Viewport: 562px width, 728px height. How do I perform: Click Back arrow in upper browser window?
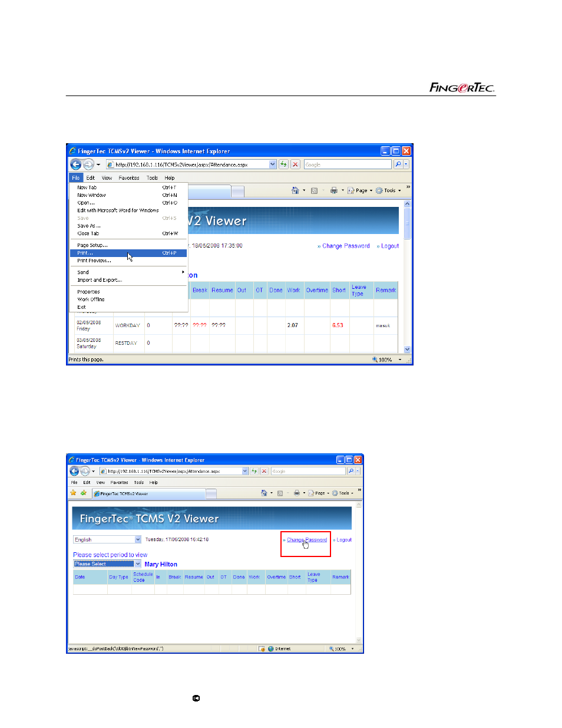(x=75, y=164)
